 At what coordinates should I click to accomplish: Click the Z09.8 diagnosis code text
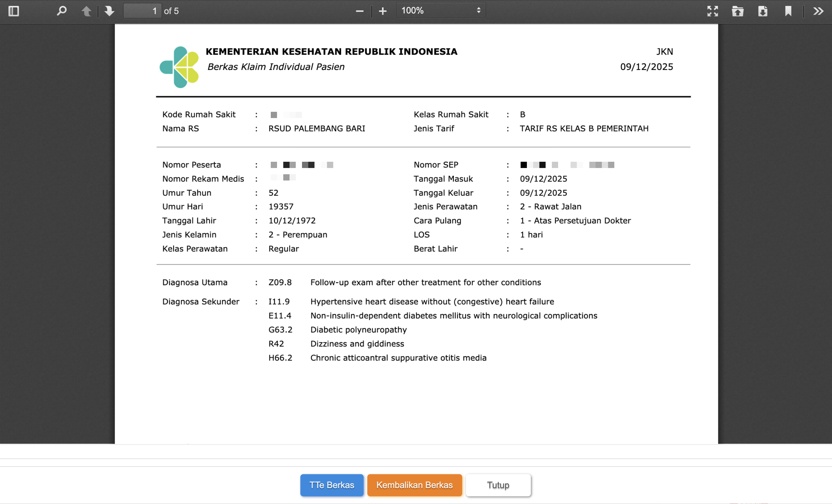point(280,282)
